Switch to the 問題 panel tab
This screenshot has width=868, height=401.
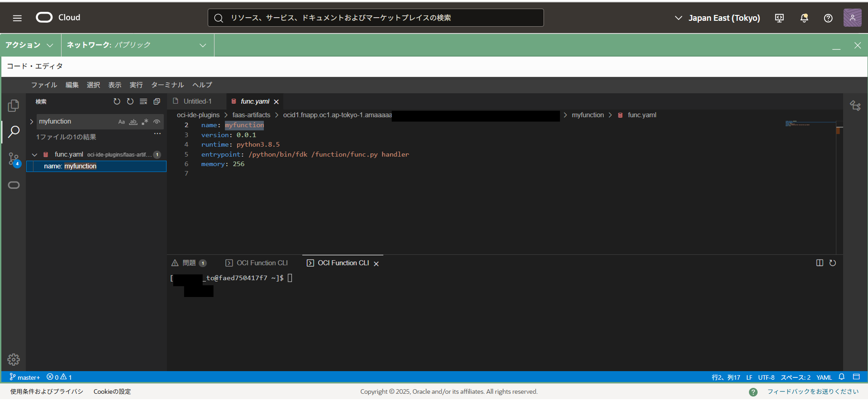click(189, 263)
